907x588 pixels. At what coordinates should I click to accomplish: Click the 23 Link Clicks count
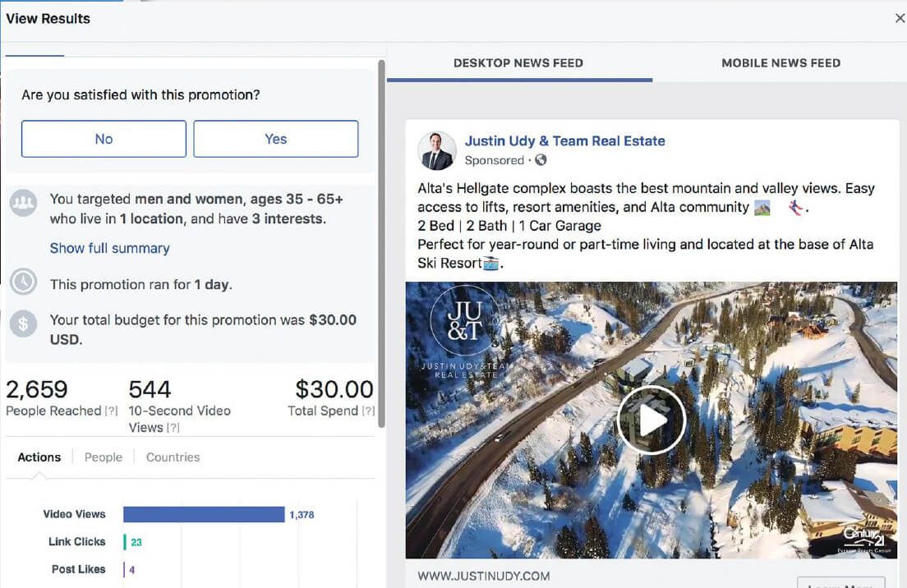[x=136, y=542]
